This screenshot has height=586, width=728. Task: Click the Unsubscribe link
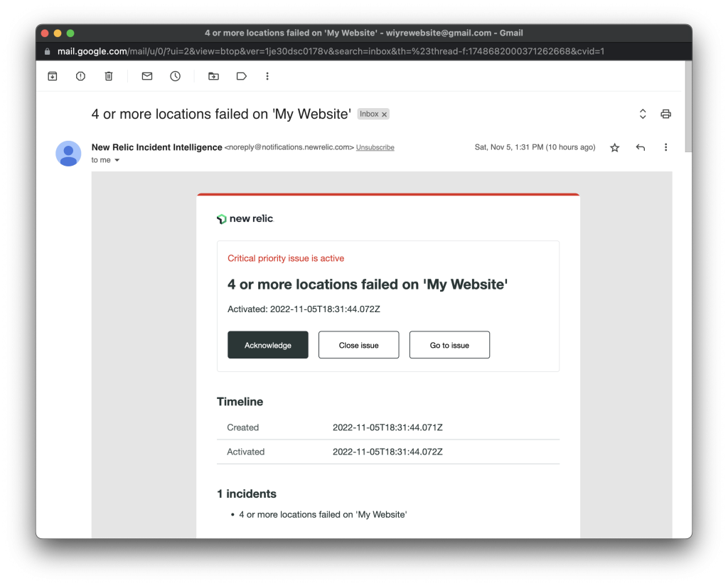click(x=375, y=148)
